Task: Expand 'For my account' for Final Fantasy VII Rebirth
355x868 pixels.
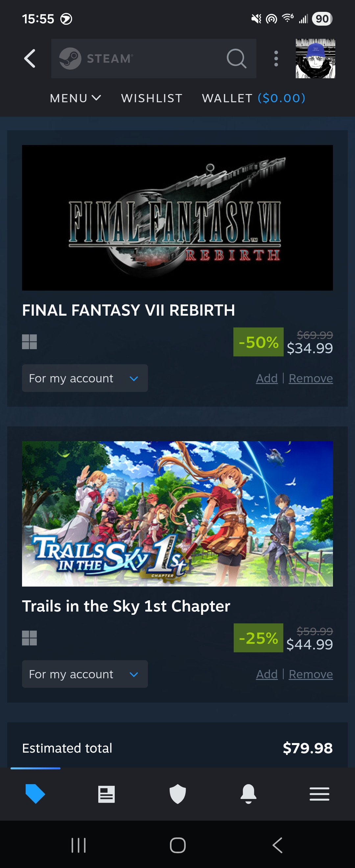Action: click(x=85, y=378)
